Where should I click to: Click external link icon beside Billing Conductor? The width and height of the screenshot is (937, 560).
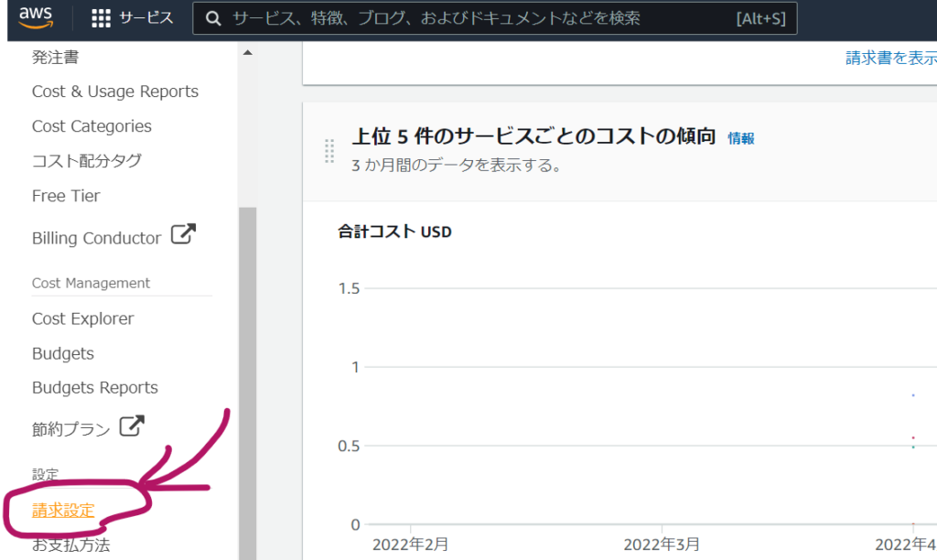click(183, 233)
